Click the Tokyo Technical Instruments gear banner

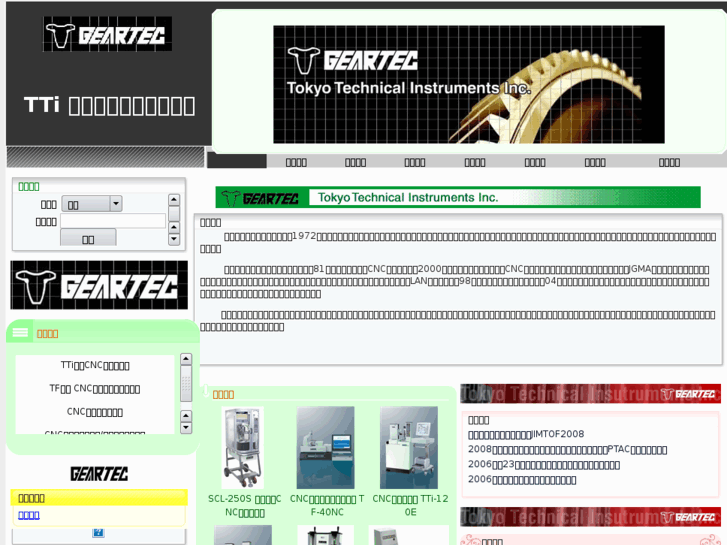[x=469, y=84]
